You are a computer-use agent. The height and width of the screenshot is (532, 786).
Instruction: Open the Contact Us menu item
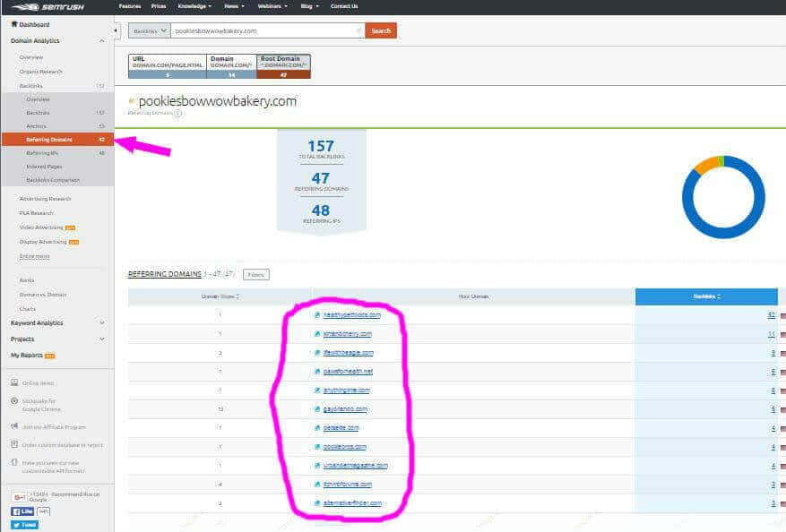[344, 6]
